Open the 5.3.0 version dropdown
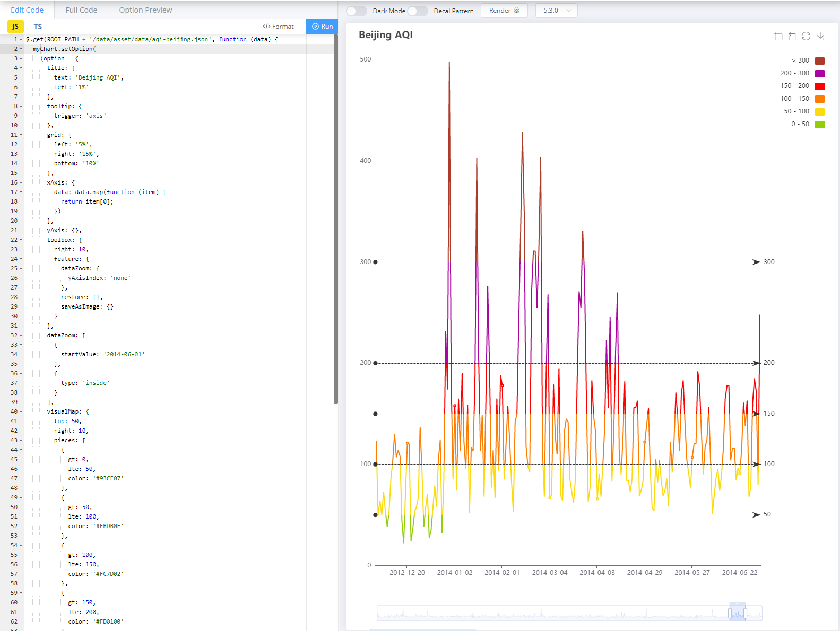Screen dimensions: 840x631 click(x=557, y=11)
